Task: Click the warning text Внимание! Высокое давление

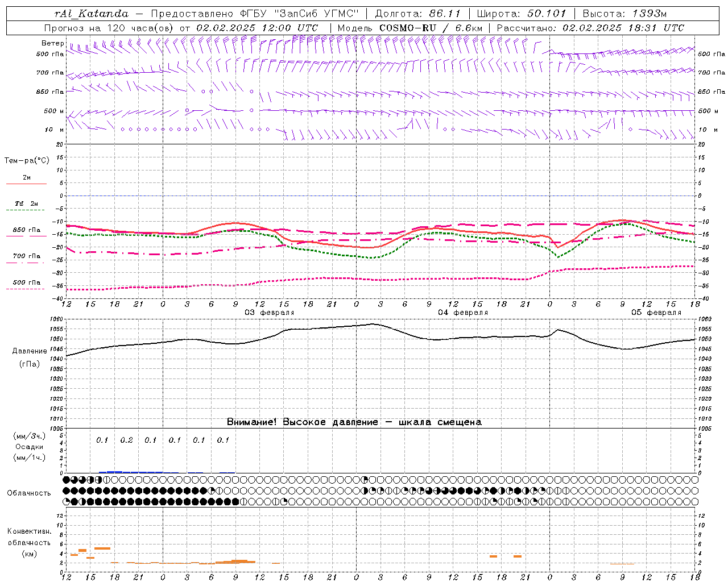Action: tap(302, 422)
